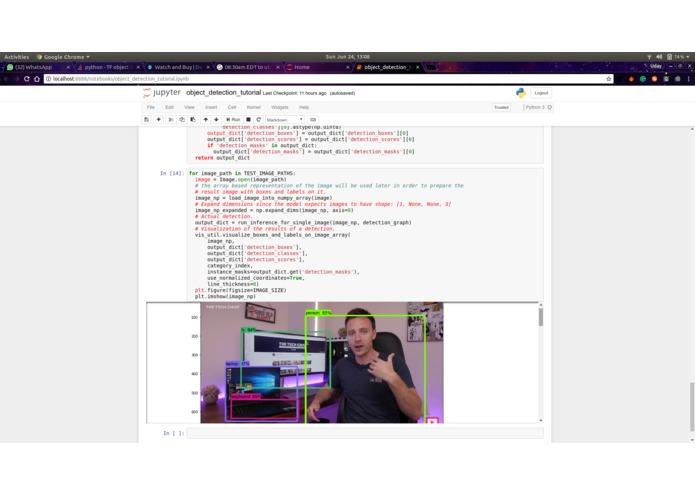Click the empty cell input area
Viewport: 695px width, 494px height.
point(365,433)
